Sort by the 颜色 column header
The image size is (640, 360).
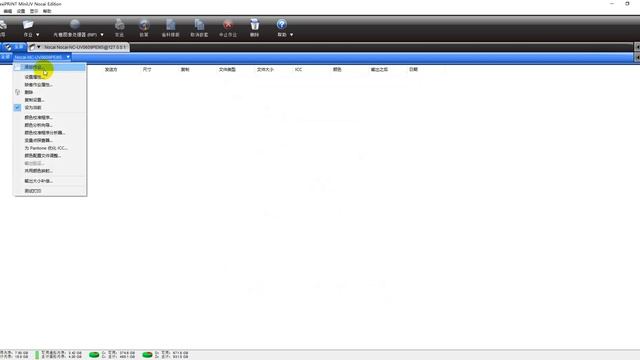tap(337, 70)
